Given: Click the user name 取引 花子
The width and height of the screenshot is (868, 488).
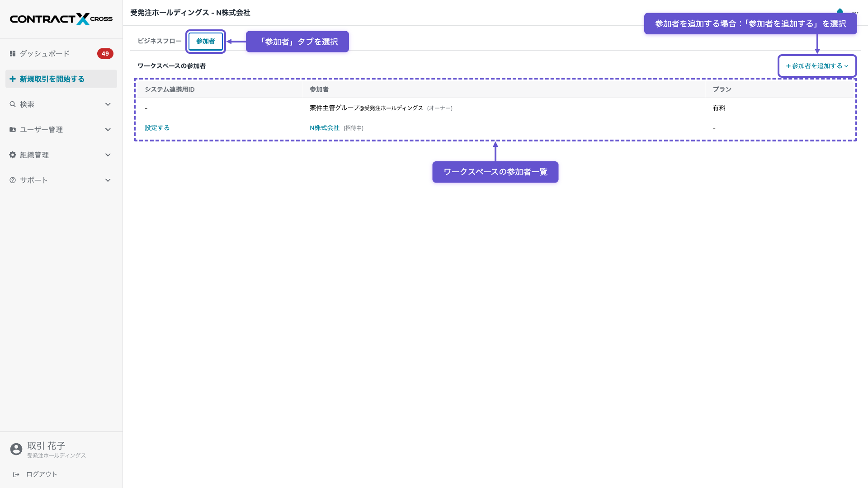Looking at the screenshot, I should point(46,446).
